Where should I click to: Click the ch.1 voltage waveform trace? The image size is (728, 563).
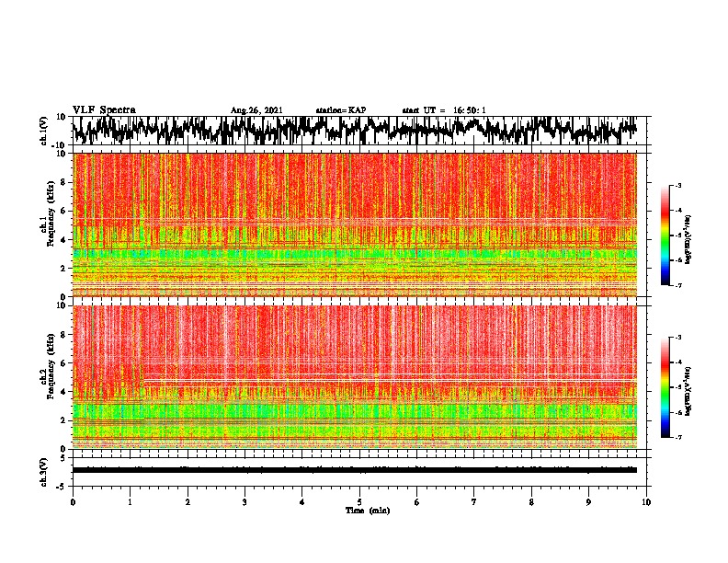point(355,130)
